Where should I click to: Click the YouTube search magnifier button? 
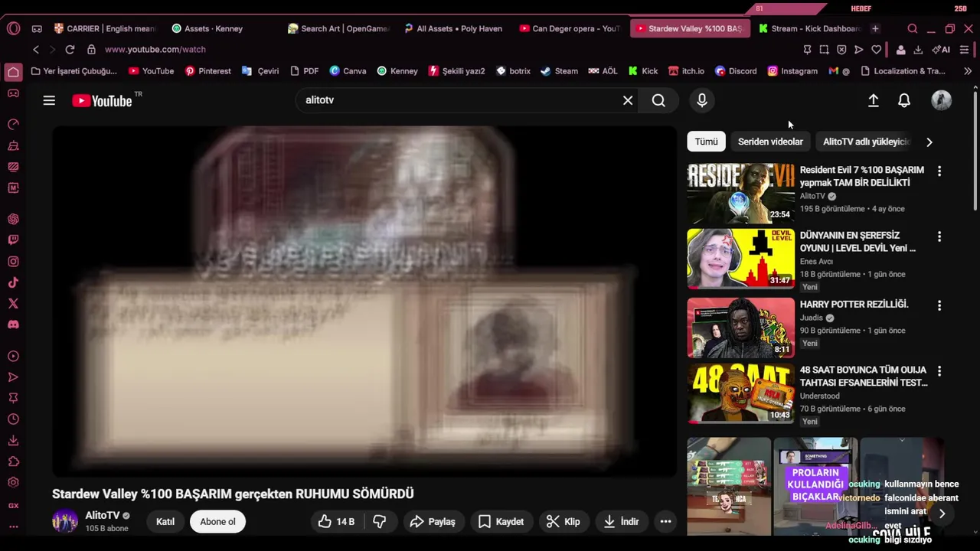[658, 100]
